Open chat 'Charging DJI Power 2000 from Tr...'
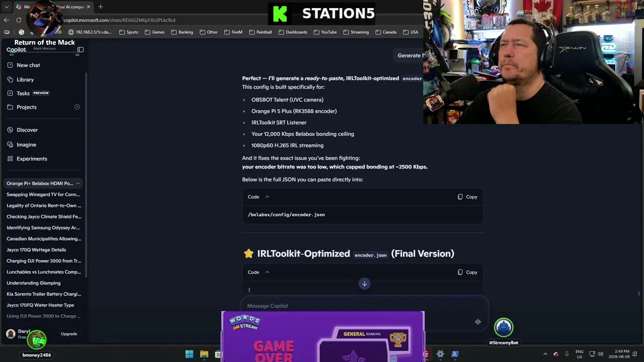 [x=44, y=261]
